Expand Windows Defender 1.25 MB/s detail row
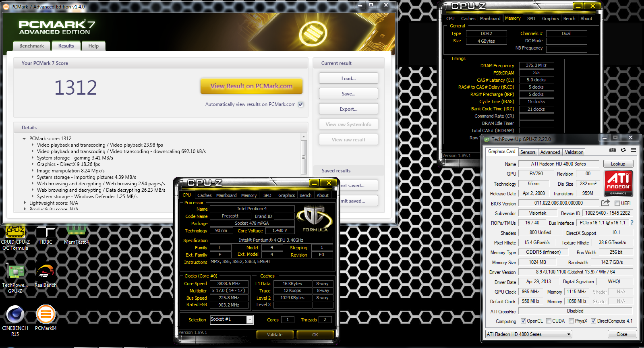Viewport: 644px width, 348px height. pyautogui.click(x=33, y=197)
